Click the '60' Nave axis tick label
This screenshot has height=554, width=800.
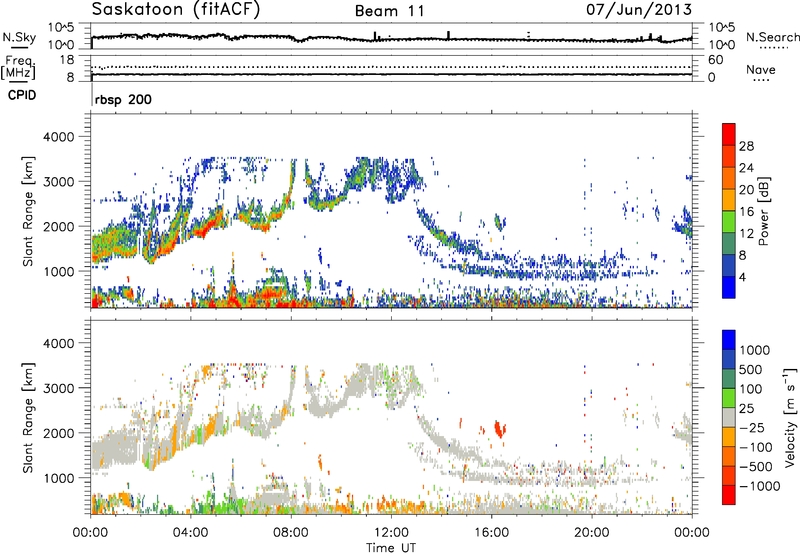[x=716, y=60]
